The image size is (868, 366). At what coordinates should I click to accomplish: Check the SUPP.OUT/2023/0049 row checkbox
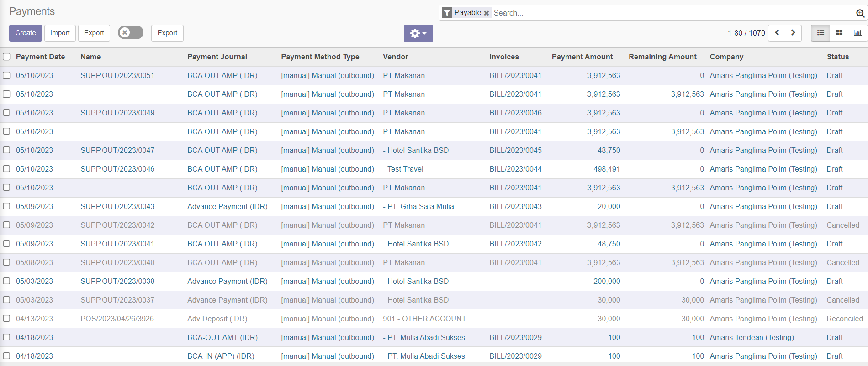coord(6,113)
